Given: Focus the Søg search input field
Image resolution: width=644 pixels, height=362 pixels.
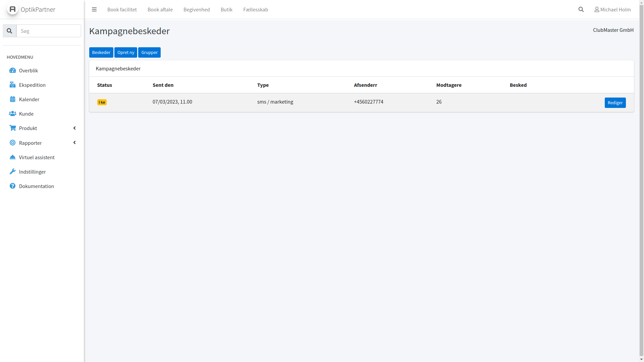Looking at the screenshot, I should tap(49, 31).
